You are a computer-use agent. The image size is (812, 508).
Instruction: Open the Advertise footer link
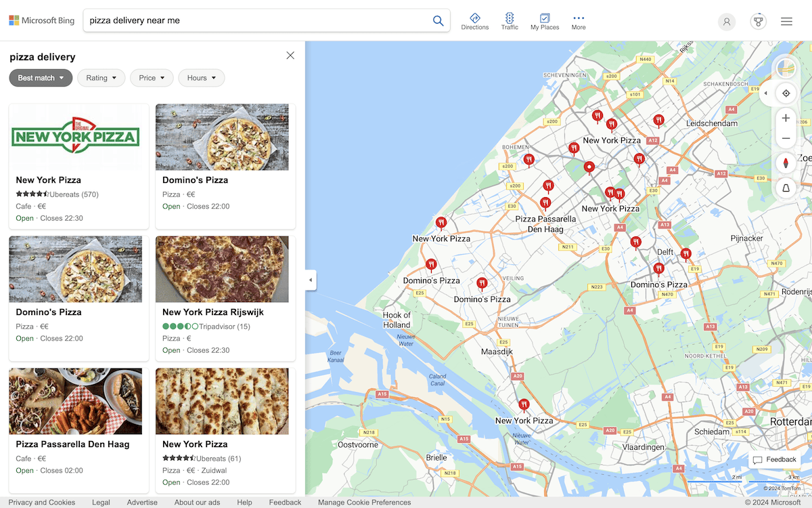pyautogui.click(x=142, y=503)
